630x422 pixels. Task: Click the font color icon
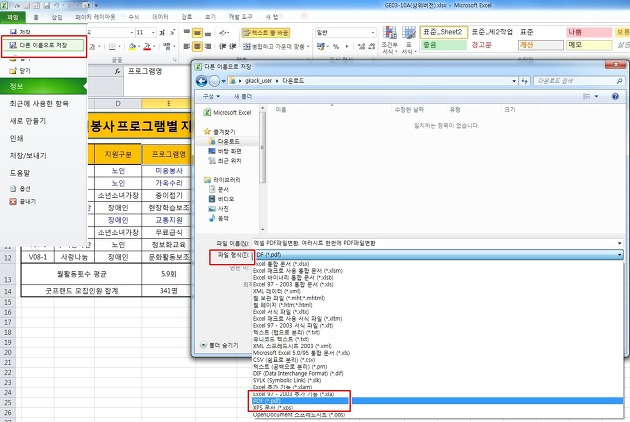147,47
